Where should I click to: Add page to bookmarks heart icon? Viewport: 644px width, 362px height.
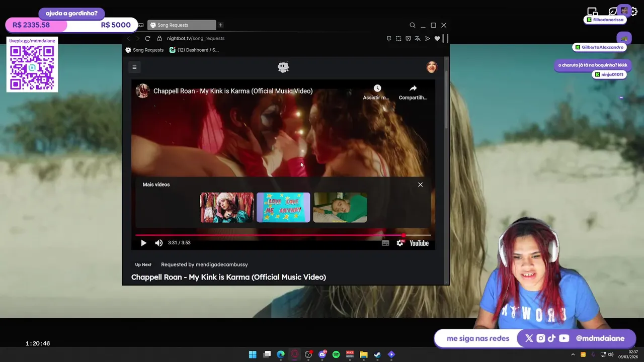click(437, 38)
